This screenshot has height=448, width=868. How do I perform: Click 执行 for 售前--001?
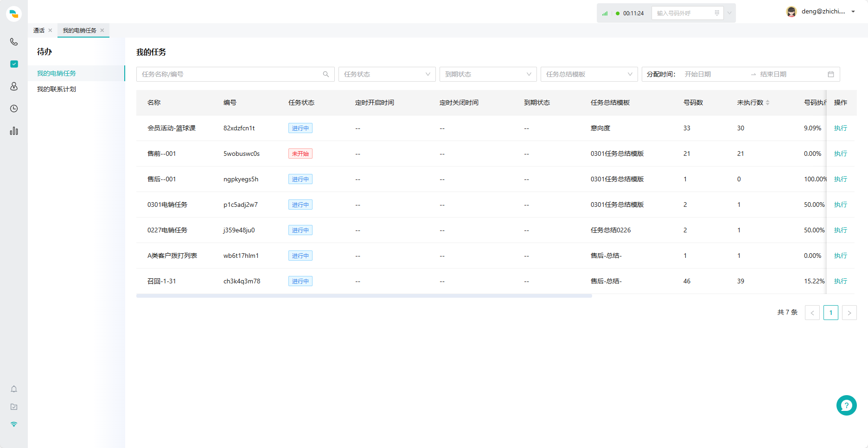point(840,154)
